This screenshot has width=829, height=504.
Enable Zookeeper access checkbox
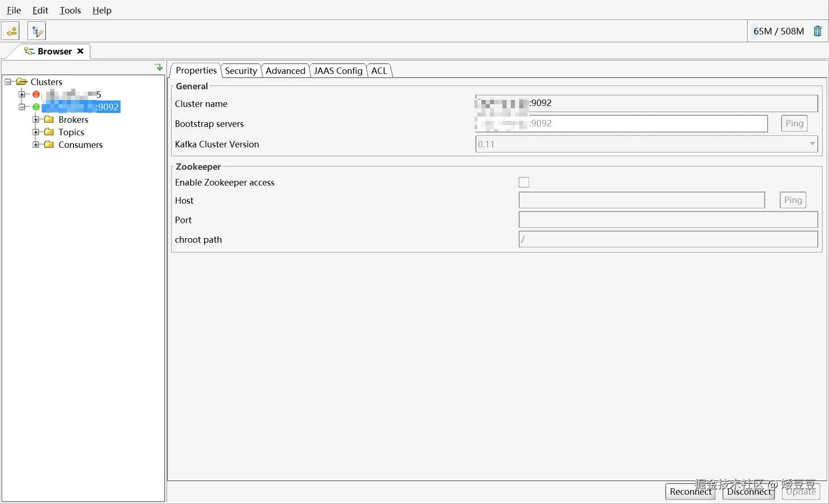point(524,182)
